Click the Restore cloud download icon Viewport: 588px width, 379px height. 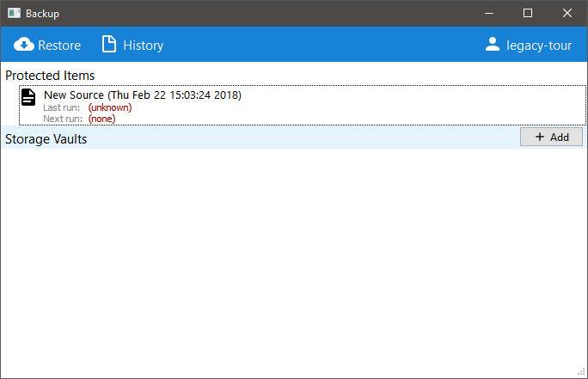point(24,45)
